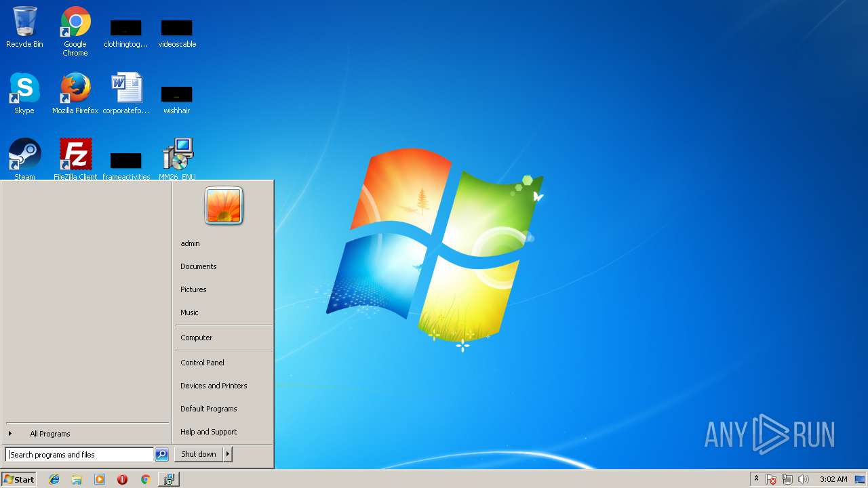The width and height of the screenshot is (868, 488).
Task: Click the Search programs and files field
Action: coord(79,455)
